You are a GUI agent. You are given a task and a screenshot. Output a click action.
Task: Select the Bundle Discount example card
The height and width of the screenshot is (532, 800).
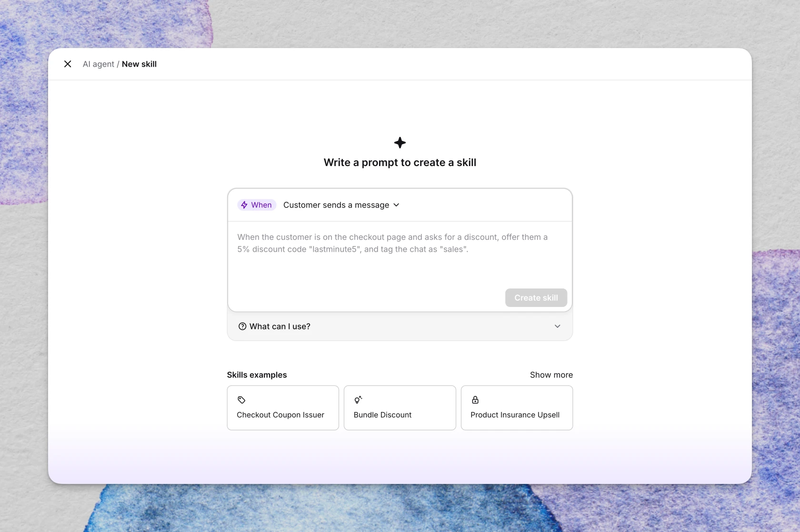click(x=400, y=408)
